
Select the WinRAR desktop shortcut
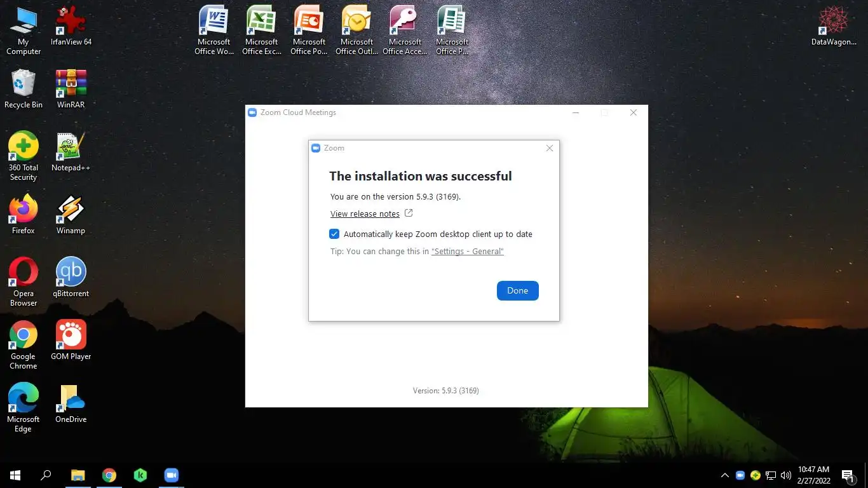71,89
